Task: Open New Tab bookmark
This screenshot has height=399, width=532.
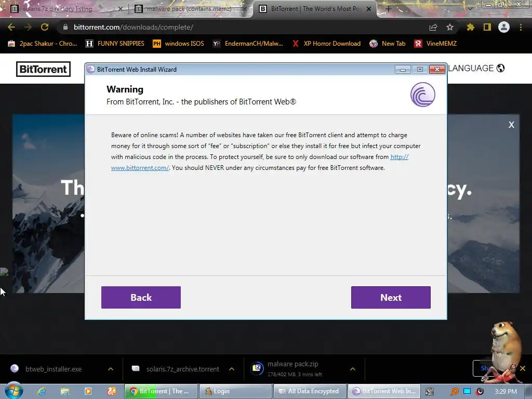Action: pyautogui.click(x=388, y=44)
